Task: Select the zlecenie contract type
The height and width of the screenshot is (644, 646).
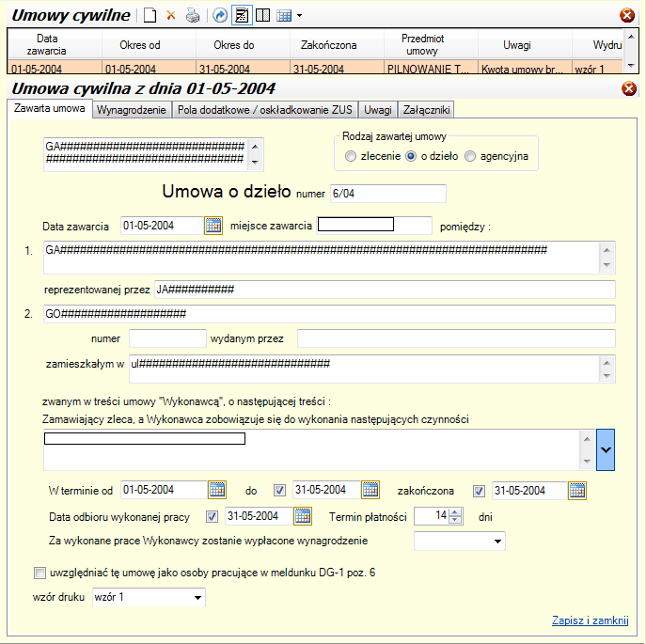Action: (350, 157)
